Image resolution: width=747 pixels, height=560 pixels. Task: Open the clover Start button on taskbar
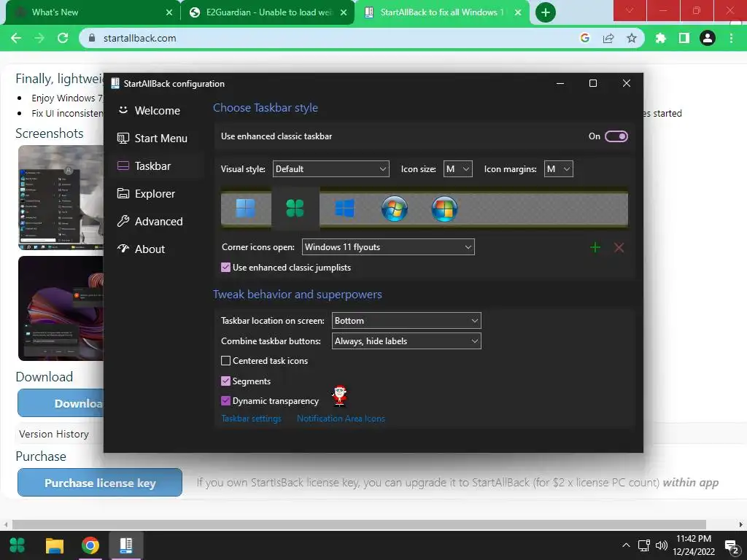tap(18, 545)
